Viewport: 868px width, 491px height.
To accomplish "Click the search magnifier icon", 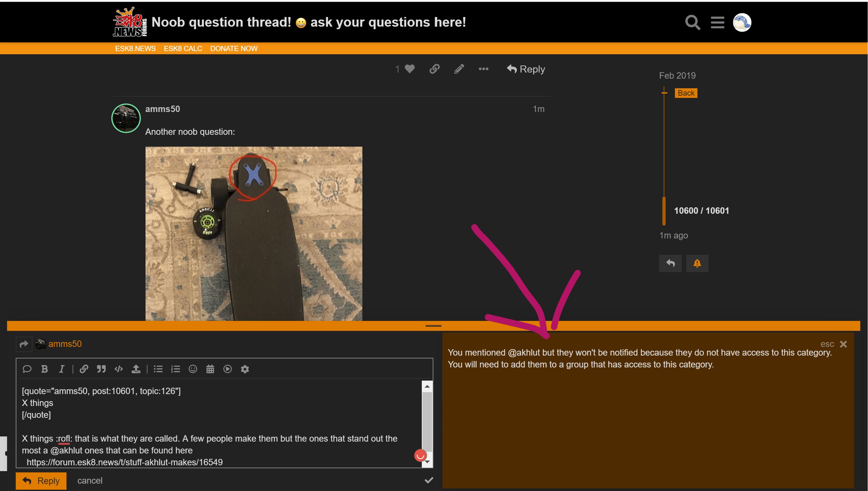I will 693,22.
